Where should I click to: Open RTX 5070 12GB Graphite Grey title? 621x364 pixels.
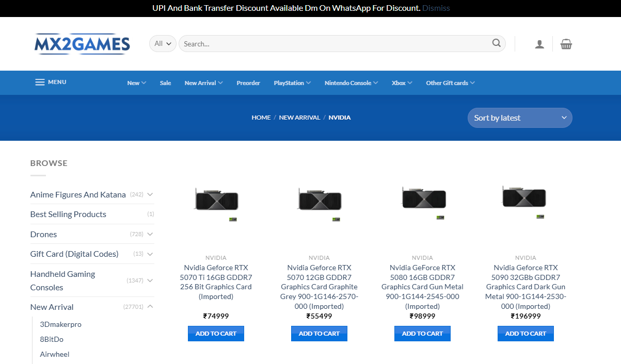click(x=319, y=287)
